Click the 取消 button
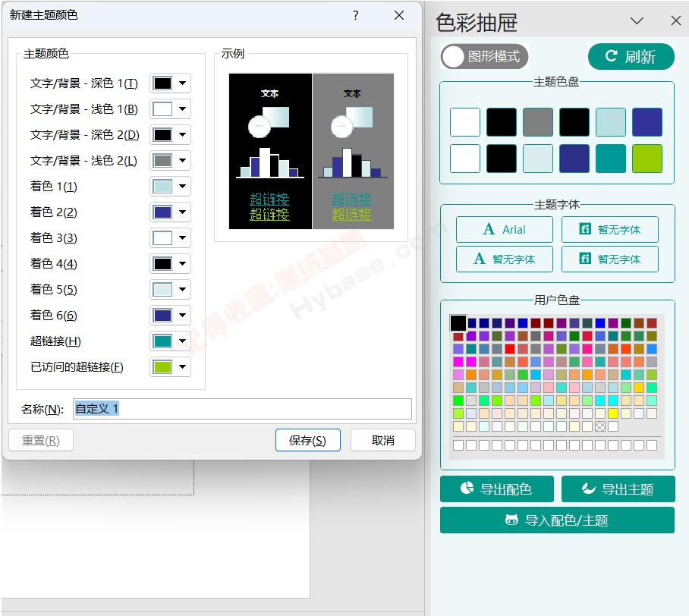 pyautogui.click(x=382, y=440)
